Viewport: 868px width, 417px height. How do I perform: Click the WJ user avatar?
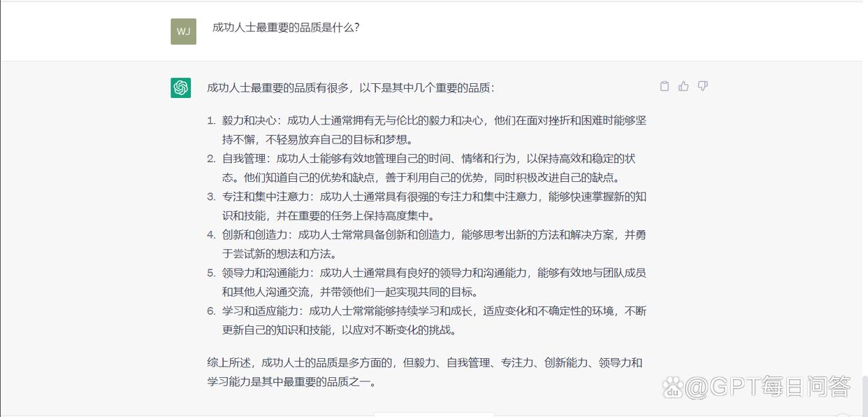183,31
